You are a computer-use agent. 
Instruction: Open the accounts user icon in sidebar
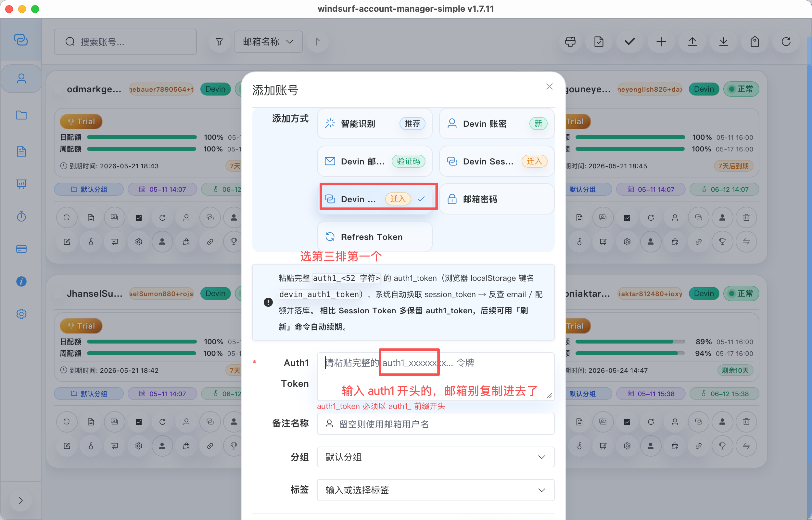[x=21, y=79]
